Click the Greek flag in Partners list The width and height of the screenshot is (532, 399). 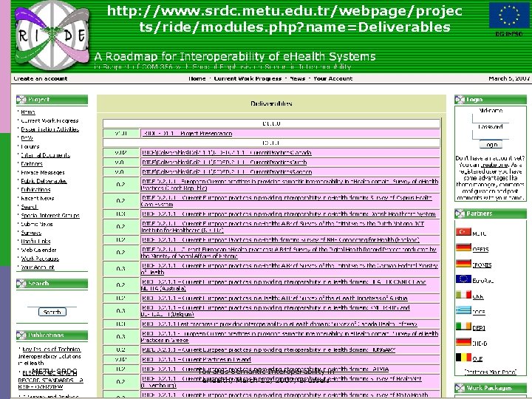[x=463, y=310]
